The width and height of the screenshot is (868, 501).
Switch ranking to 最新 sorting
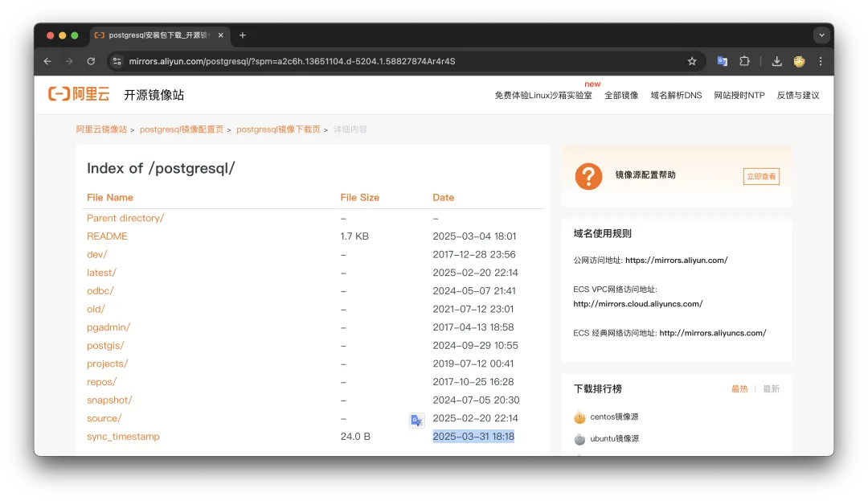[x=771, y=388]
